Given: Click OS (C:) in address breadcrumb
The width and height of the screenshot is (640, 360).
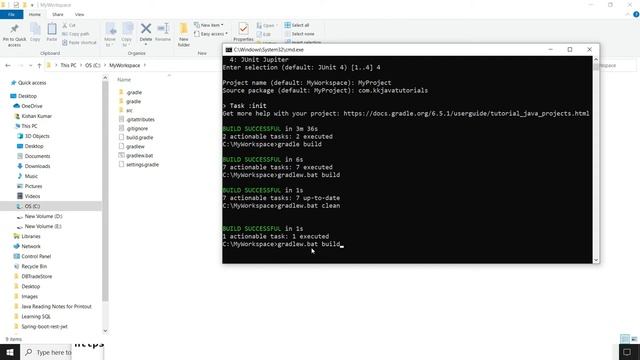Looking at the screenshot, I should click(93, 65).
